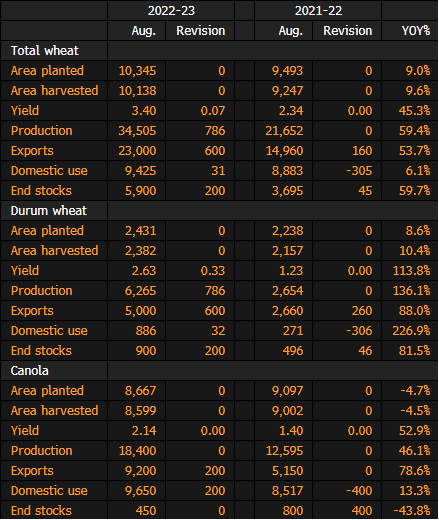Select Durum production YOY 136.1%
This screenshot has width=439, height=520.
point(411,291)
